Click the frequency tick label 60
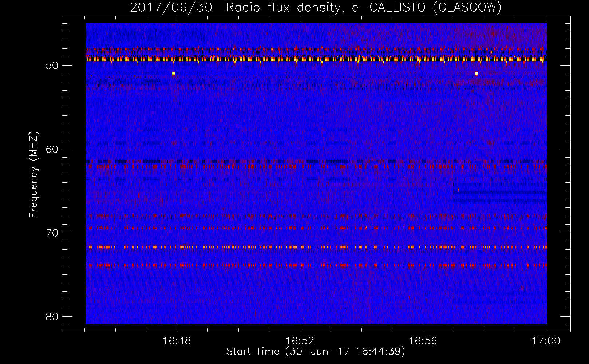 pyautogui.click(x=52, y=149)
